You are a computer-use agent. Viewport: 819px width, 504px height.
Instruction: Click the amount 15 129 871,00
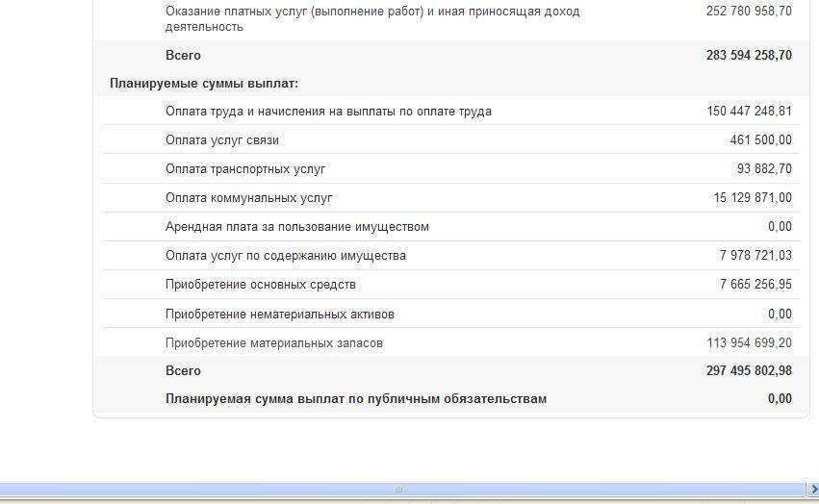(x=753, y=198)
